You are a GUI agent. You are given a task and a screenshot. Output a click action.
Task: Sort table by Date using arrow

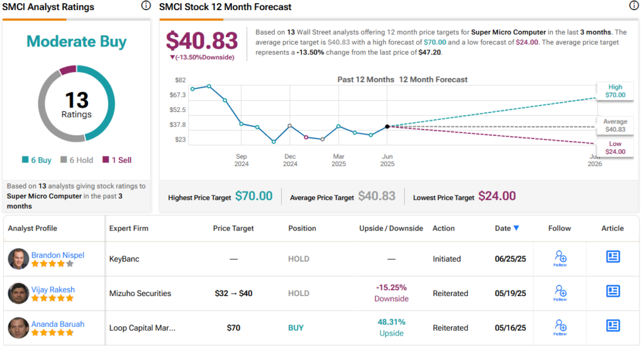(516, 228)
